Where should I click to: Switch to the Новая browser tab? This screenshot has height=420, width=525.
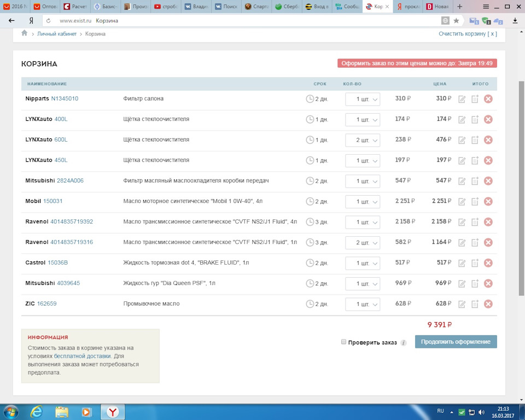(437, 7)
